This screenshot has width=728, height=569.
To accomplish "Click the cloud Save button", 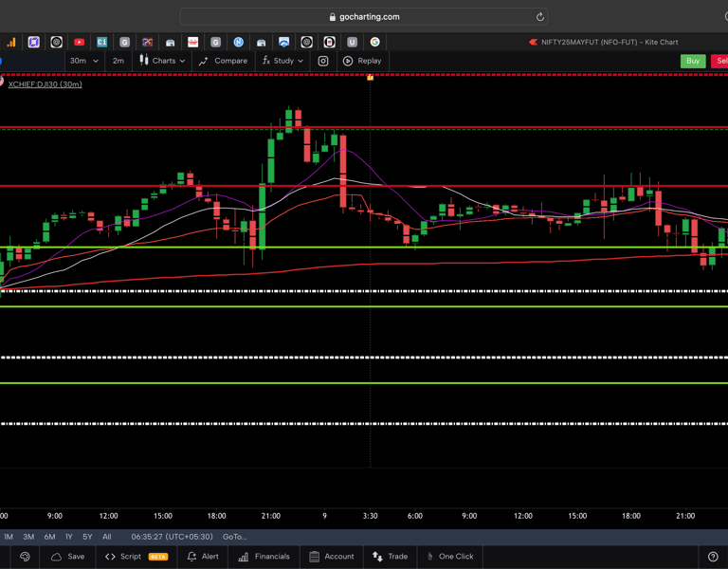I will point(68,557).
